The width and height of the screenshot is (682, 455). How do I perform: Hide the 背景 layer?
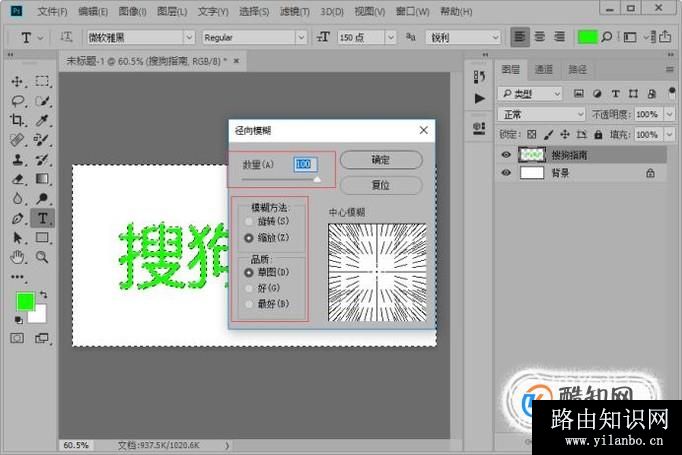[506, 173]
